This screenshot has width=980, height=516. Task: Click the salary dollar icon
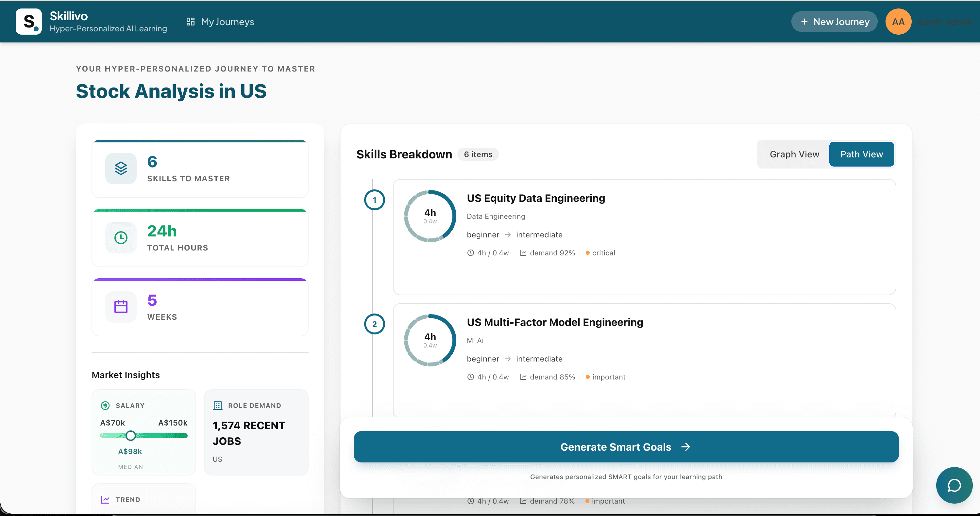105,405
